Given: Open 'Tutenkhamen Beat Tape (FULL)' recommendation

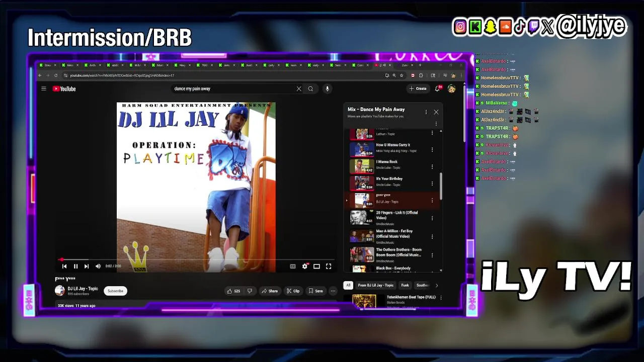Looking at the screenshot, I should (411, 297).
